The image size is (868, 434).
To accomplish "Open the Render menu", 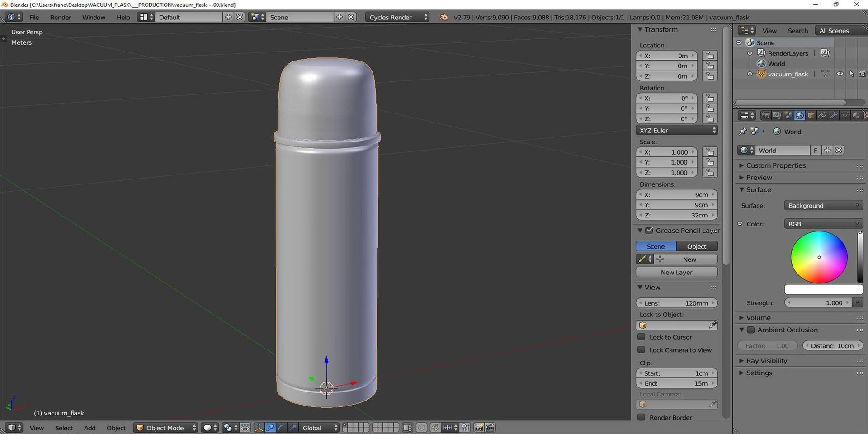I will [61, 17].
